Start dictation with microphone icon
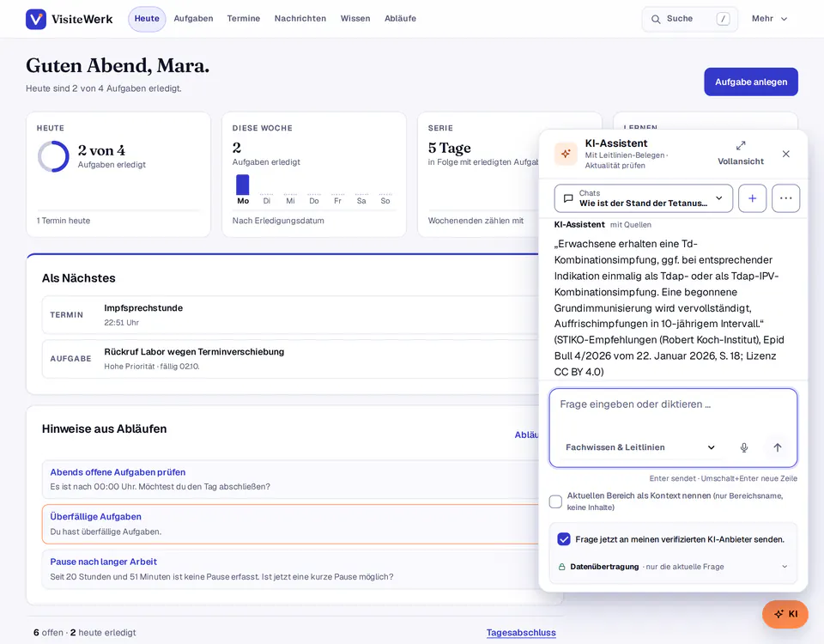 (744, 447)
